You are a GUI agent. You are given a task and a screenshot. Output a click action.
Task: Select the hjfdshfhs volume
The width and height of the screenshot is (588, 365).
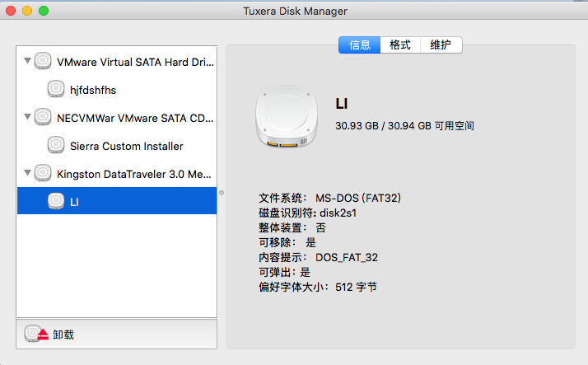pos(117,90)
